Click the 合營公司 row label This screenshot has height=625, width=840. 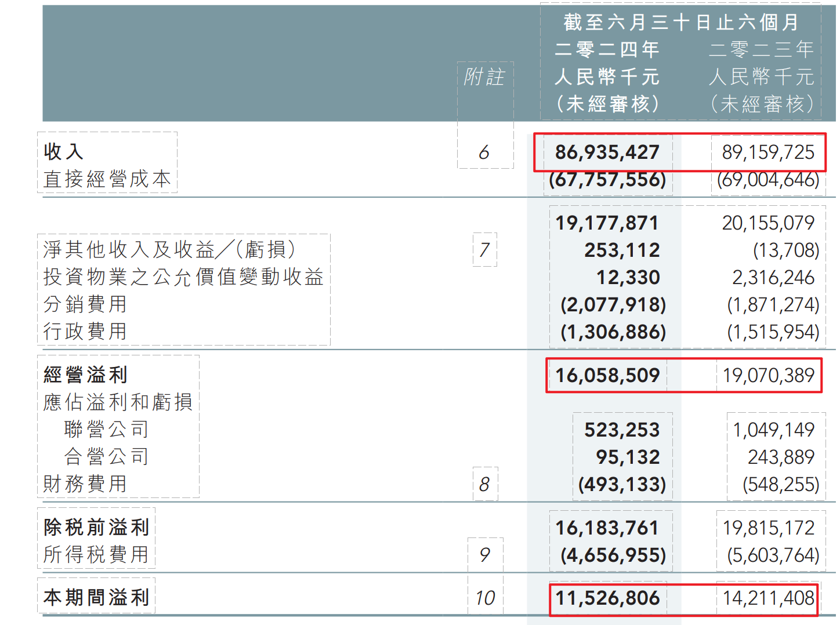[x=107, y=457]
